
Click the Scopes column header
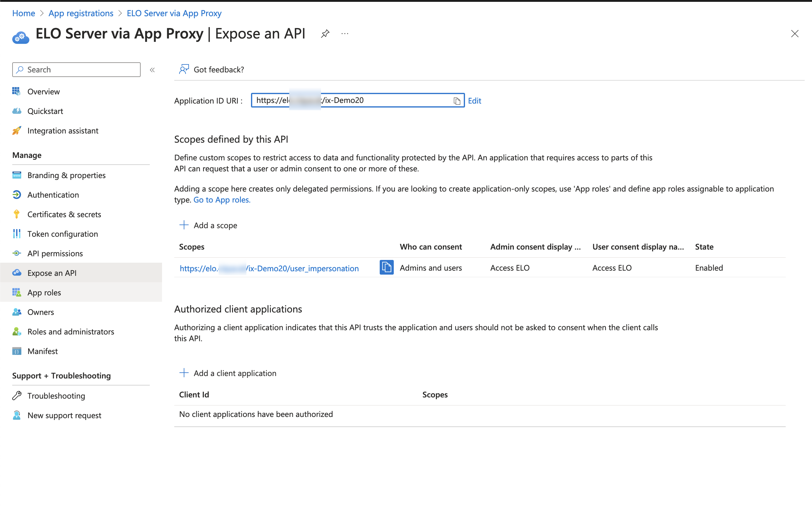191,247
